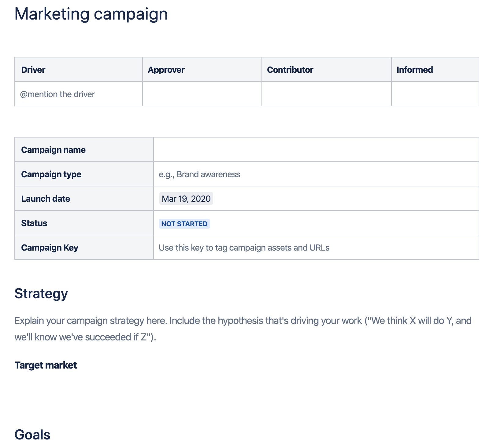Image resolution: width=504 pixels, height=448 pixels.
Task: Click the '@mention the driver' placeholder cell
Action: pyautogui.click(x=79, y=94)
